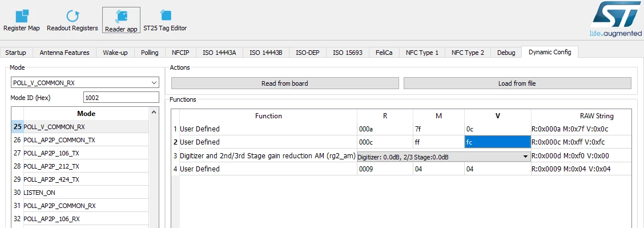Open the ISO 14443B tab
The height and width of the screenshot is (228, 644).
(x=265, y=53)
